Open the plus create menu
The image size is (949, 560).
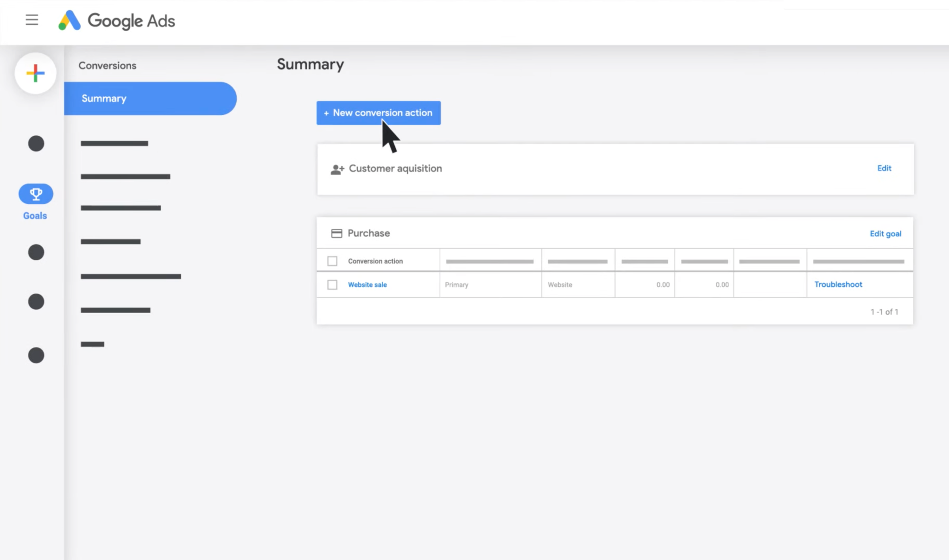pos(36,73)
